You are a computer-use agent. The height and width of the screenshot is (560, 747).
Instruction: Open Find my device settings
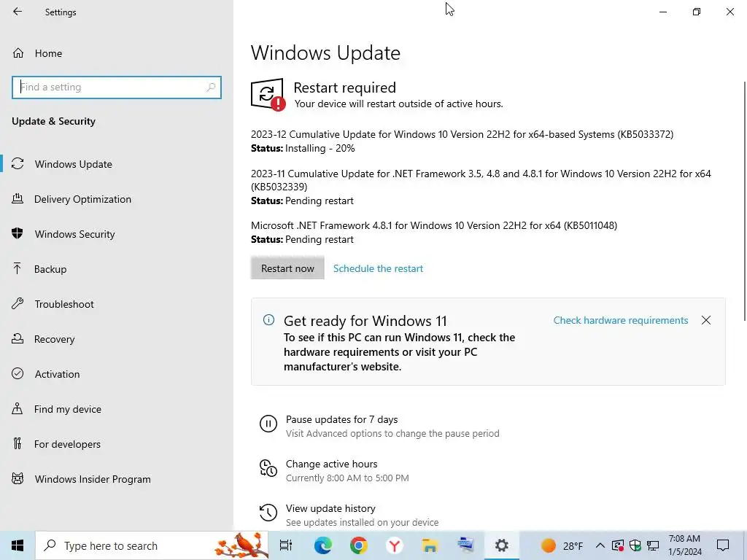(x=68, y=409)
